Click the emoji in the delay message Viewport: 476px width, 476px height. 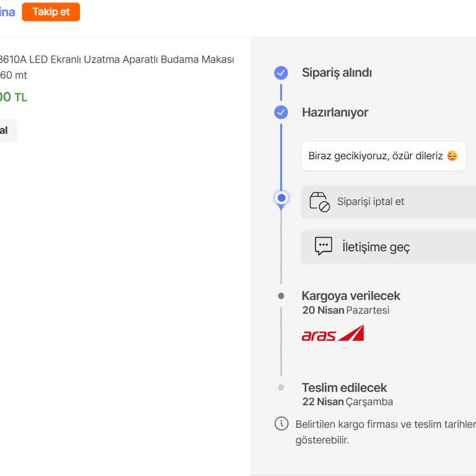click(x=452, y=156)
